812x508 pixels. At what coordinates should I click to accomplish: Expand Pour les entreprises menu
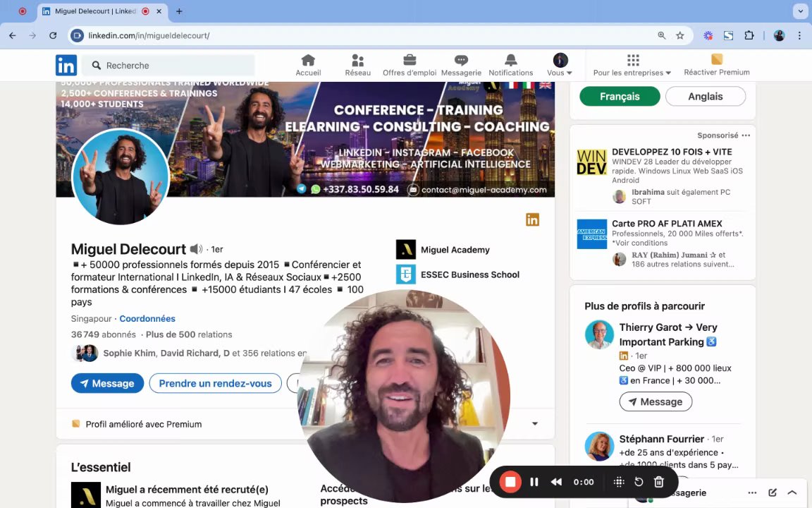point(632,66)
